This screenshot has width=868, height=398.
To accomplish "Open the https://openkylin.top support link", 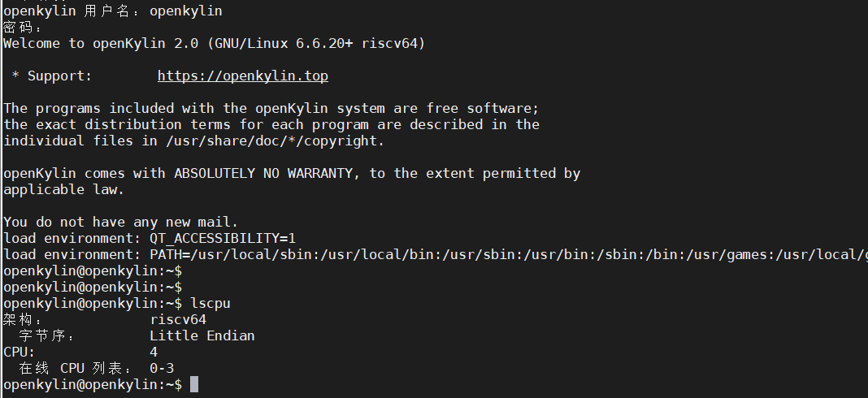I will click(242, 76).
